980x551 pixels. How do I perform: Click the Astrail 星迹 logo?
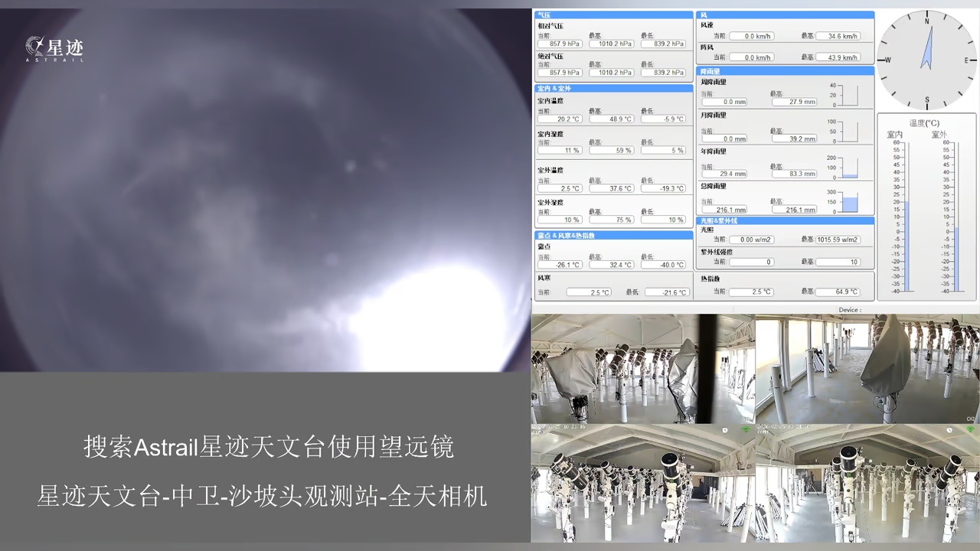click(x=54, y=49)
